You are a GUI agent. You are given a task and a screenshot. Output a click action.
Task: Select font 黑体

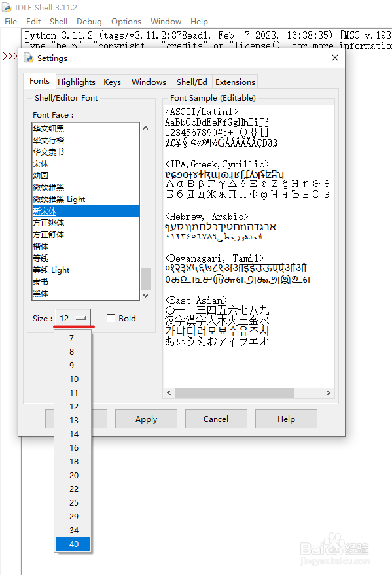click(x=85, y=293)
